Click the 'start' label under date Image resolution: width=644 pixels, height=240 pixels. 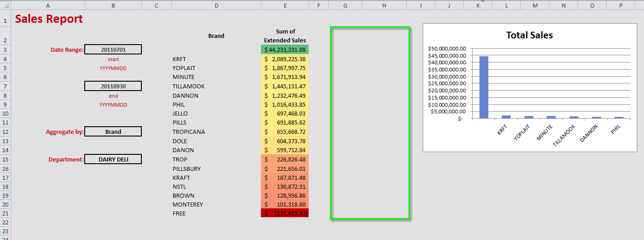click(x=113, y=59)
